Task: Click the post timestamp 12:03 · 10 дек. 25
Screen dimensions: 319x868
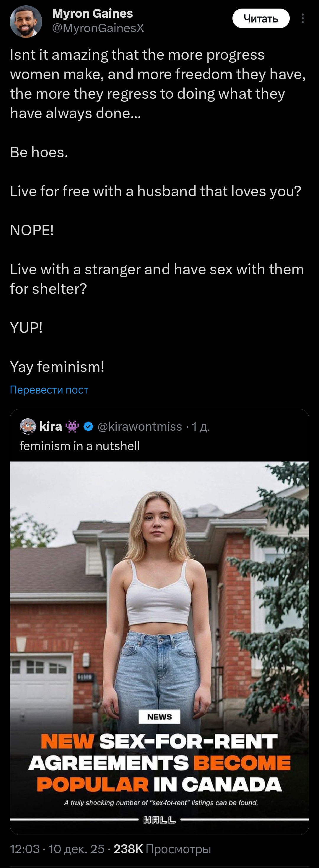Action: tap(57, 849)
